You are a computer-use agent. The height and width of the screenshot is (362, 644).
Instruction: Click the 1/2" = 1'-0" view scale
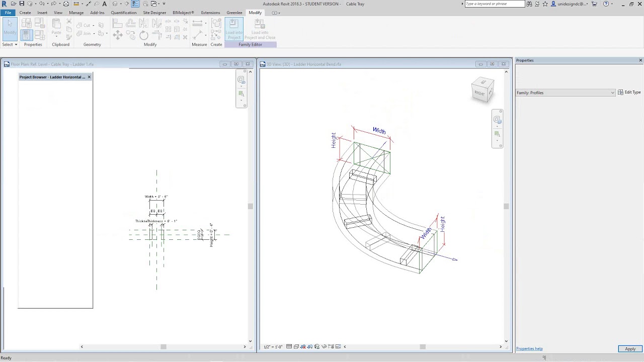[x=273, y=346]
